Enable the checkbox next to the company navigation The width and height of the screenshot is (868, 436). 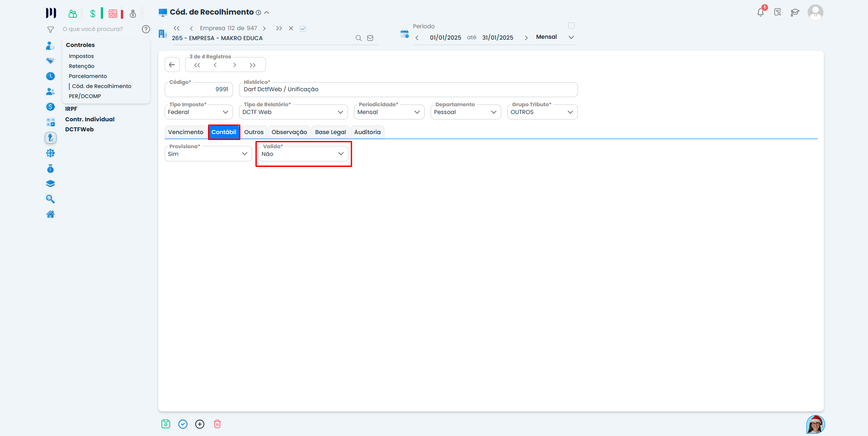(303, 28)
